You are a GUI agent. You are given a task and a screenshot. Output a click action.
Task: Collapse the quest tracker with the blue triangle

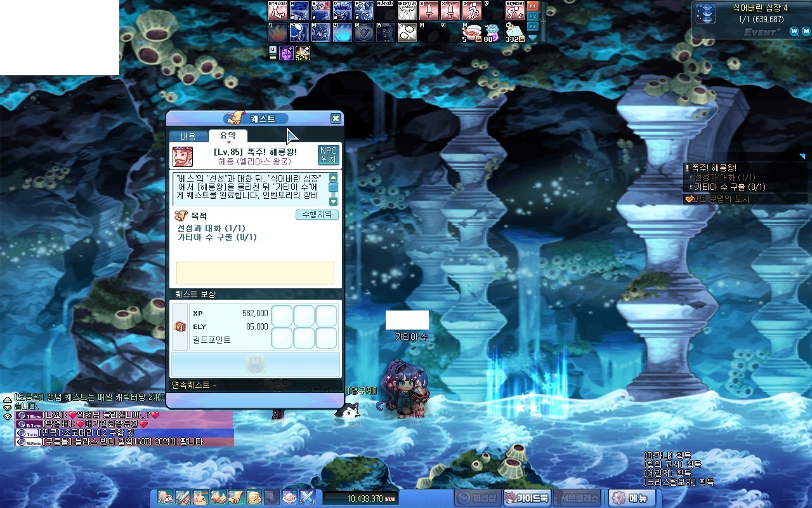point(802,156)
